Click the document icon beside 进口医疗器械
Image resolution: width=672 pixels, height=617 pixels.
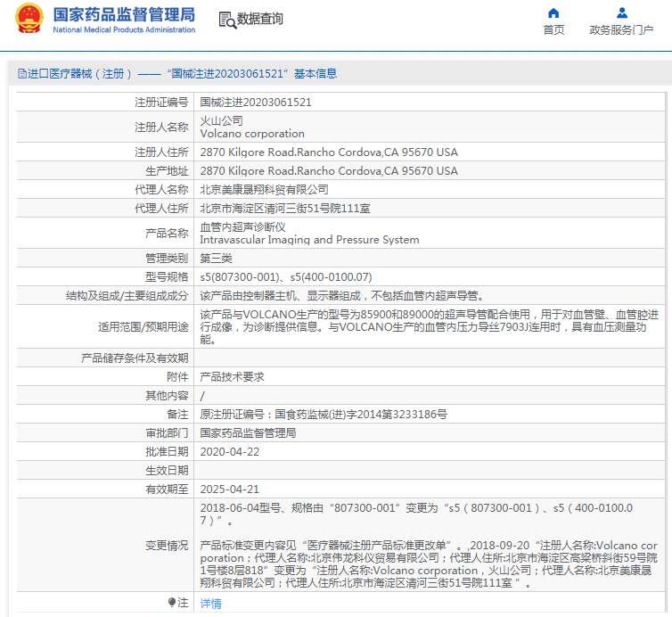(x=22, y=74)
